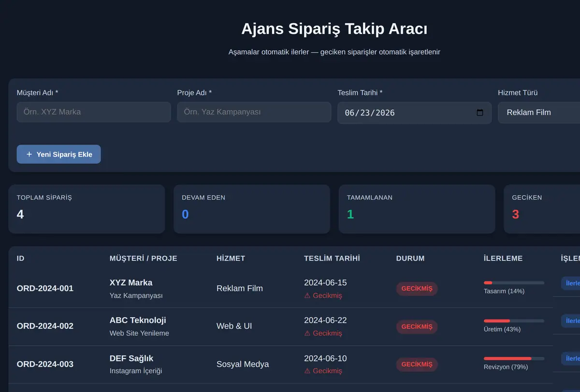This screenshot has height=392, width=580.
Task: Click the warning icon under 2024-06-22
Action: click(307, 333)
